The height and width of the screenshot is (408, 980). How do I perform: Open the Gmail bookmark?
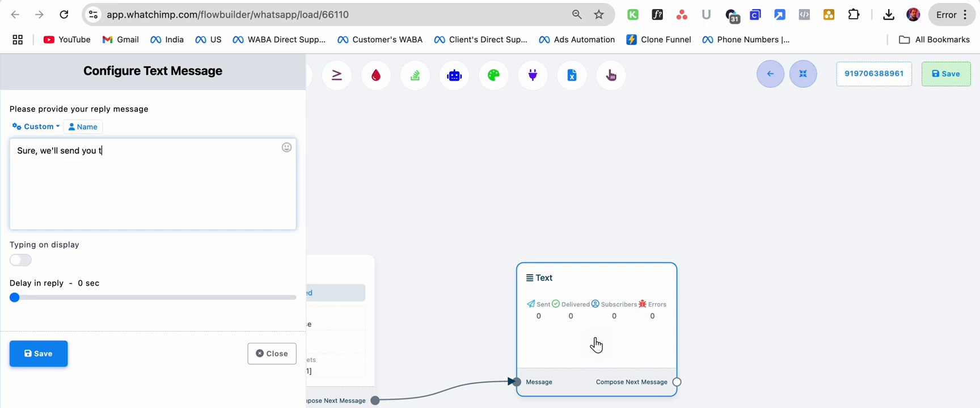(120, 40)
